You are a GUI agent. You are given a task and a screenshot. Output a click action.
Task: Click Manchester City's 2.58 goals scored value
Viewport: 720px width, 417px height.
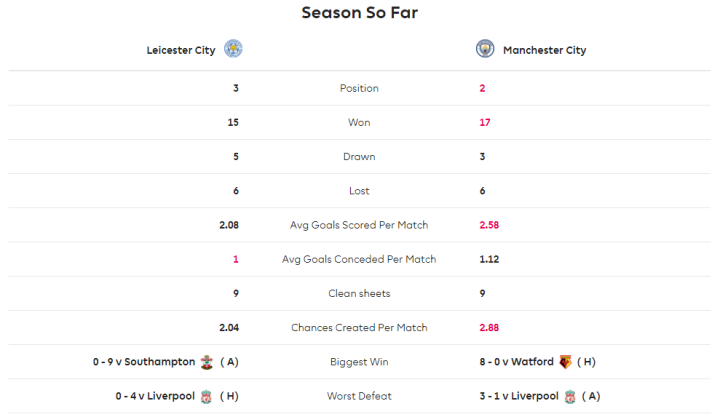coord(489,225)
